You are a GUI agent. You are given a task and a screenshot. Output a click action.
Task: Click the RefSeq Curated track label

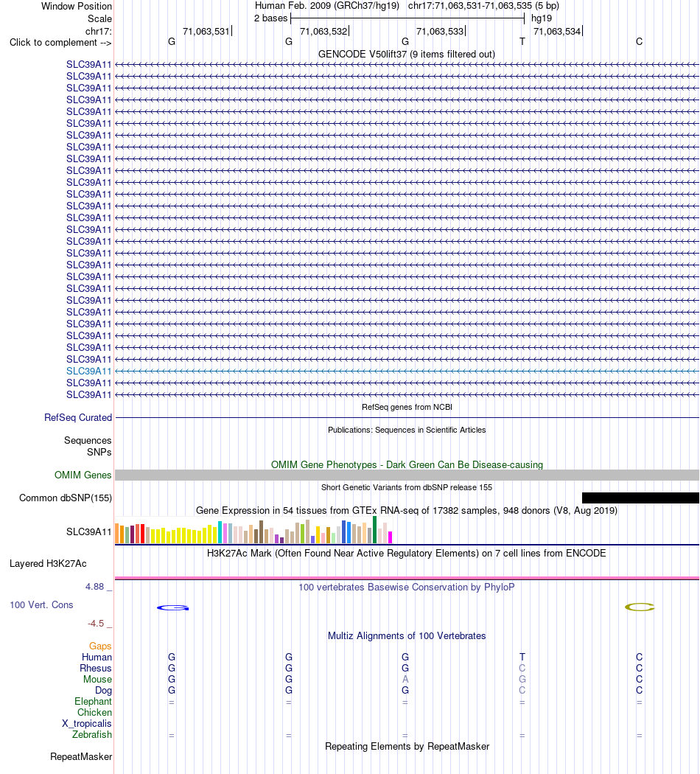point(78,418)
